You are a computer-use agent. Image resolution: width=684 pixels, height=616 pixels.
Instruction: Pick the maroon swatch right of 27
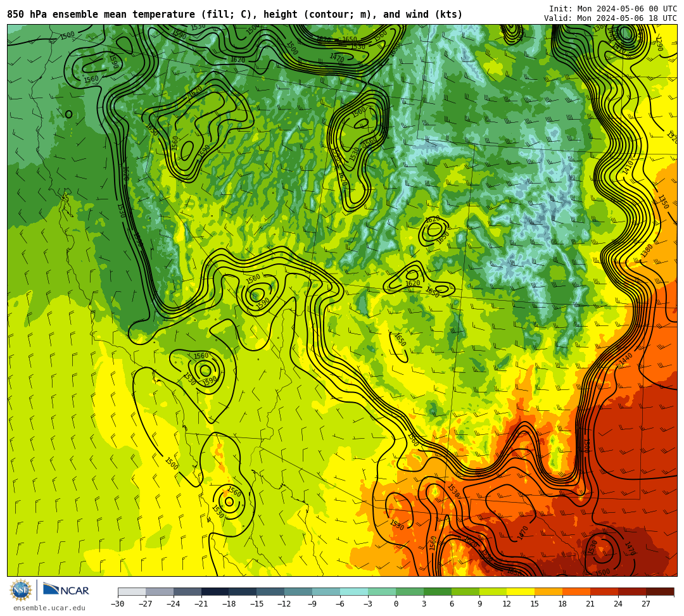660,591
